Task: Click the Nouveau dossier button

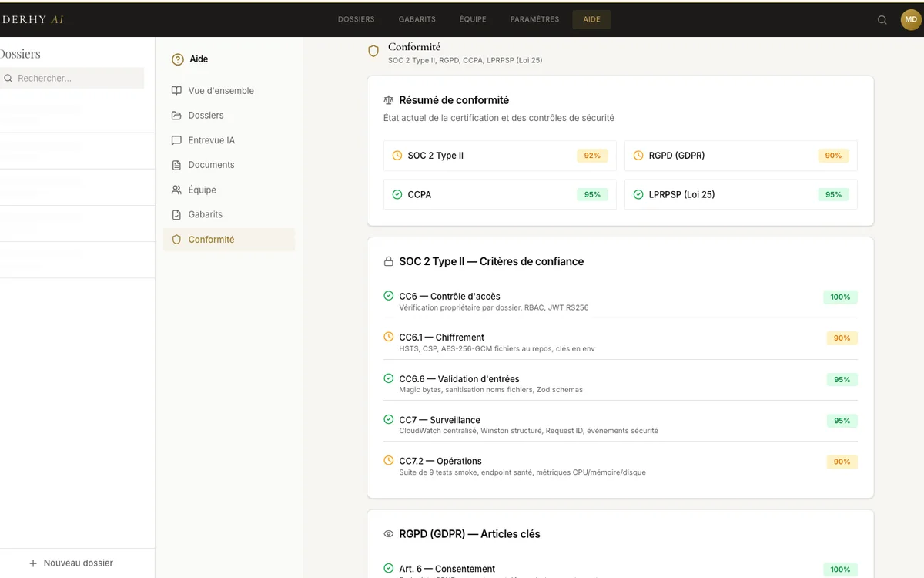Action: [x=72, y=563]
